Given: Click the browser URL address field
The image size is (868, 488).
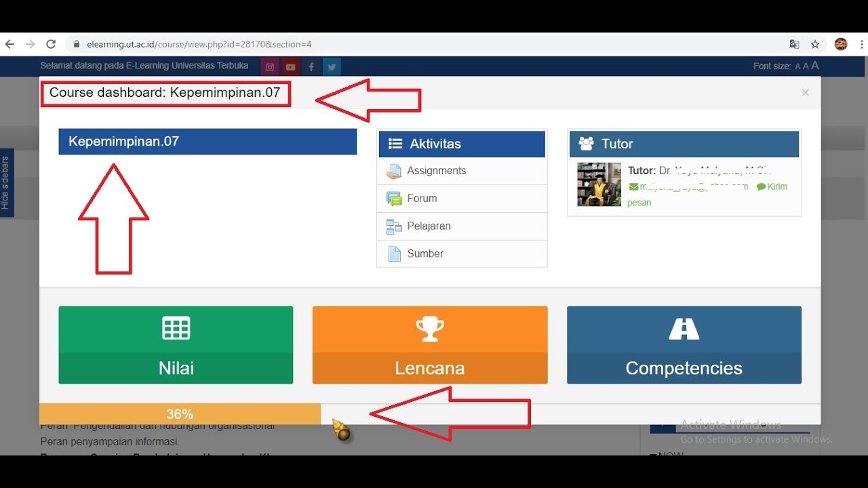Looking at the screenshot, I should pyautogui.click(x=427, y=44).
